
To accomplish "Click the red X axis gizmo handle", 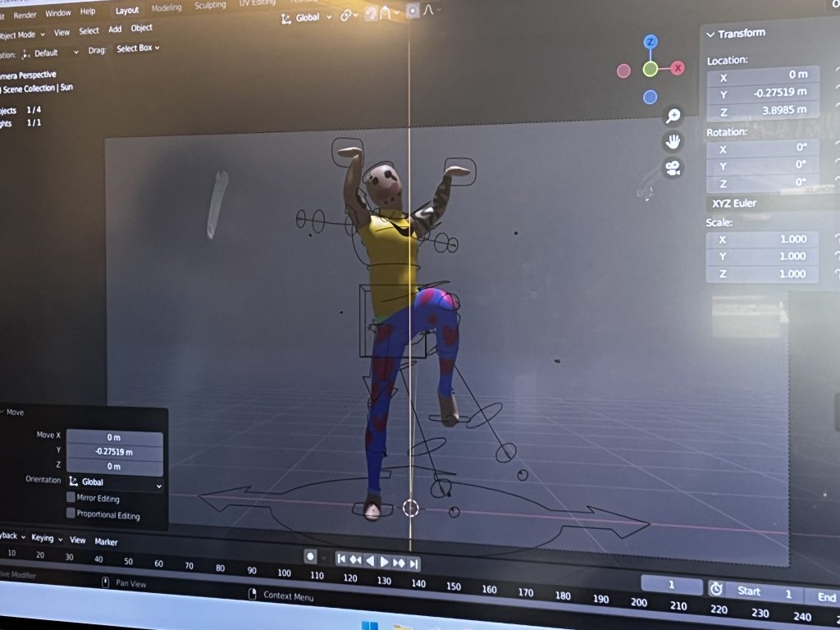I will (x=678, y=68).
